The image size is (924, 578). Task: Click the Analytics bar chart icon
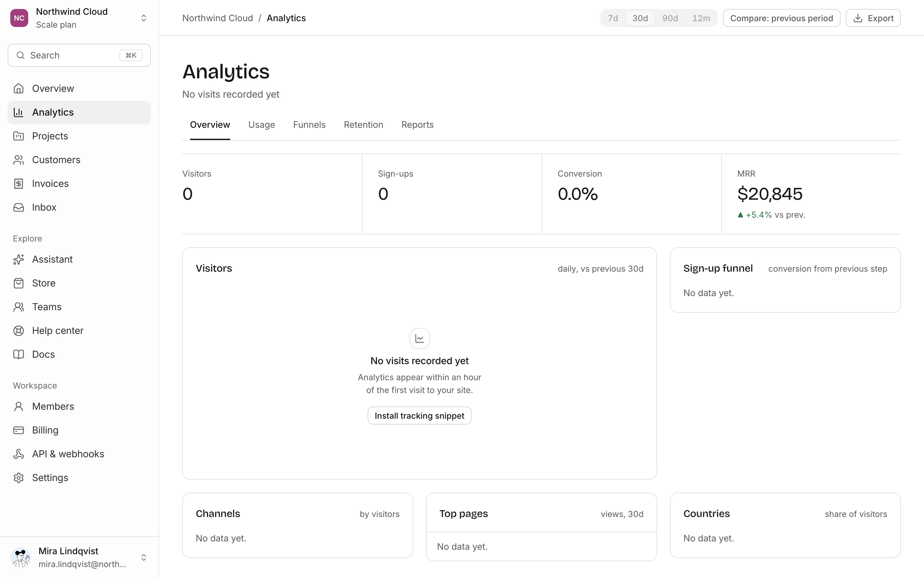coord(18,112)
